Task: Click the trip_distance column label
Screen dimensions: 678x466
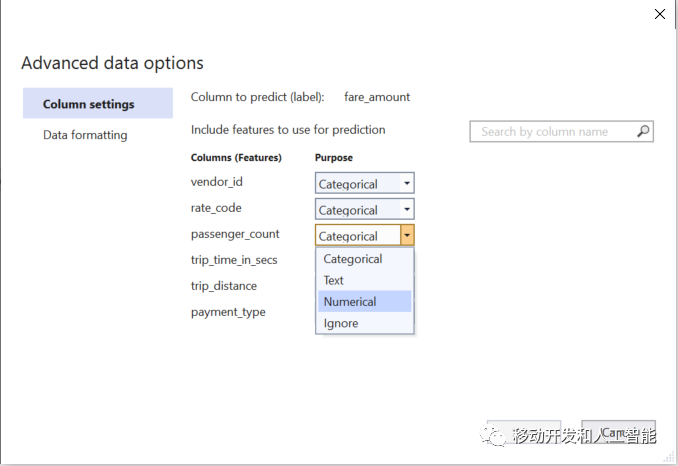Action: 224,286
